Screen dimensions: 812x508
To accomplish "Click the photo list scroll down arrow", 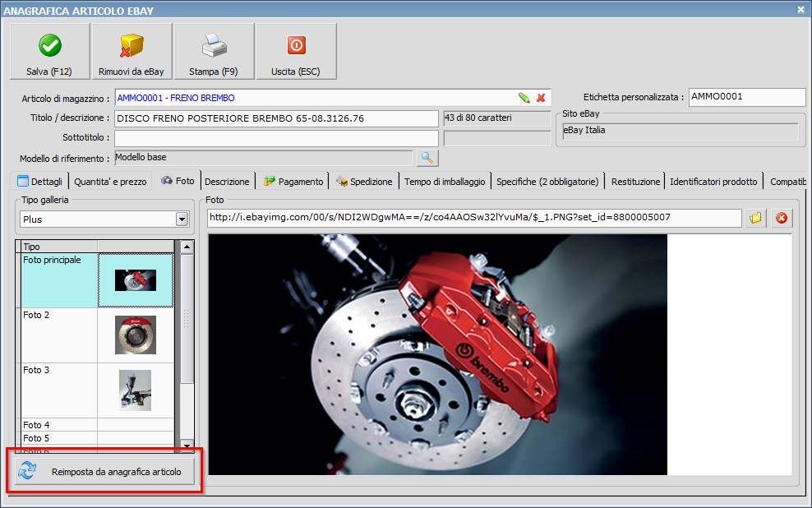I will 187,446.
